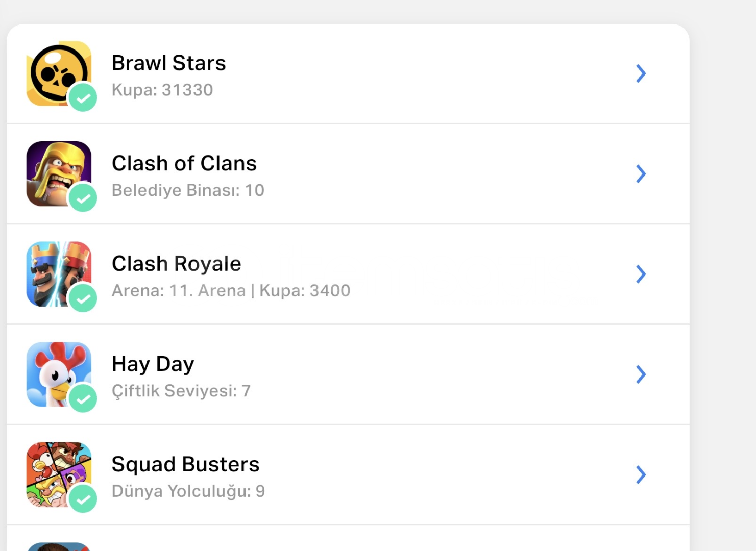This screenshot has width=756, height=551.
Task: Open Clash Royale details via chevron
Action: pos(641,274)
